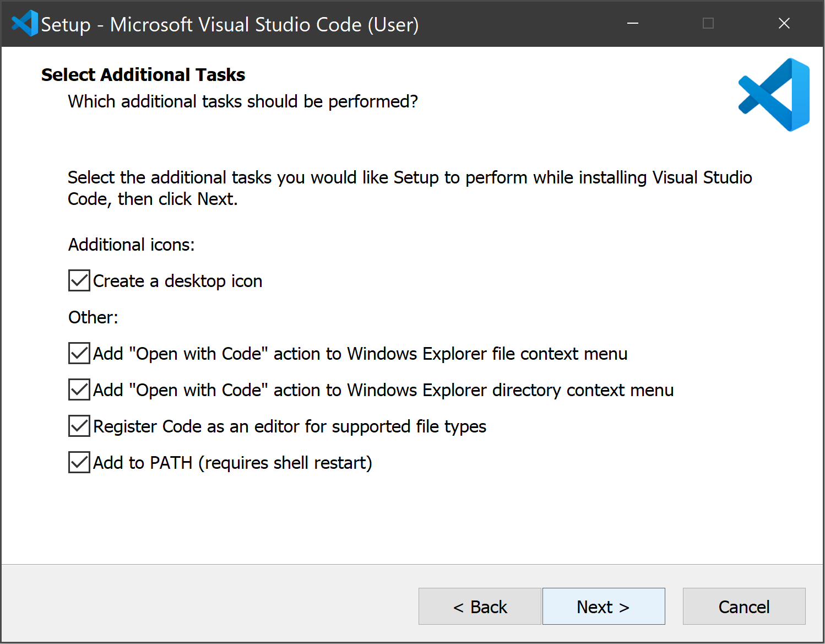The width and height of the screenshot is (825, 644).
Task: Click the 'Select Additional Tasks' heading
Action: [143, 75]
